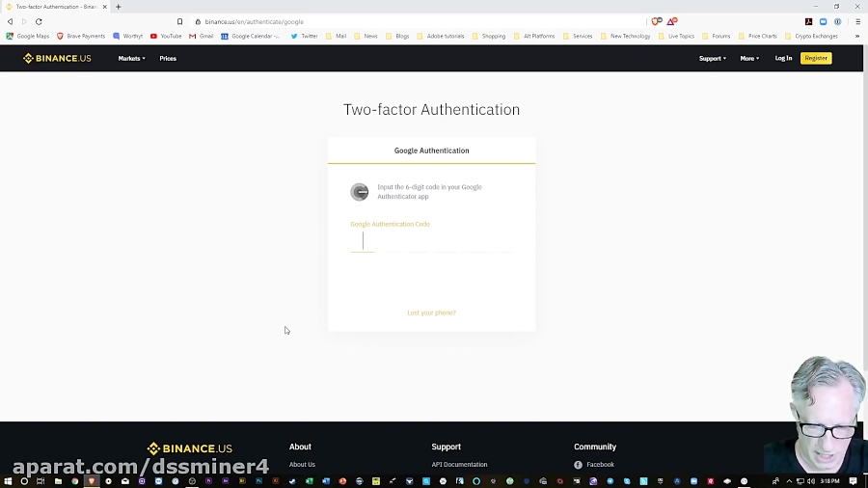Screen dimensions: 868x488
Task: Select the Google Authentication tab
Action: tap(431, 150)
